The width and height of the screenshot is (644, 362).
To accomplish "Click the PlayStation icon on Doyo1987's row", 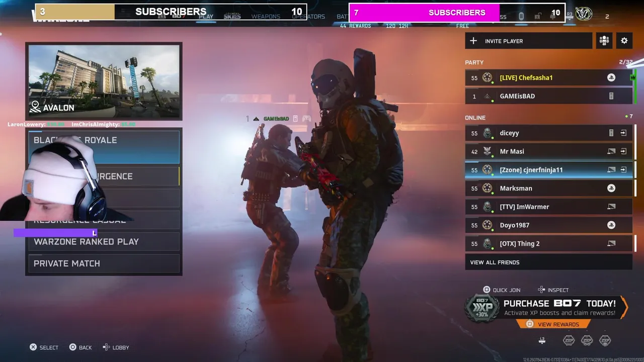I will (611, 225).
